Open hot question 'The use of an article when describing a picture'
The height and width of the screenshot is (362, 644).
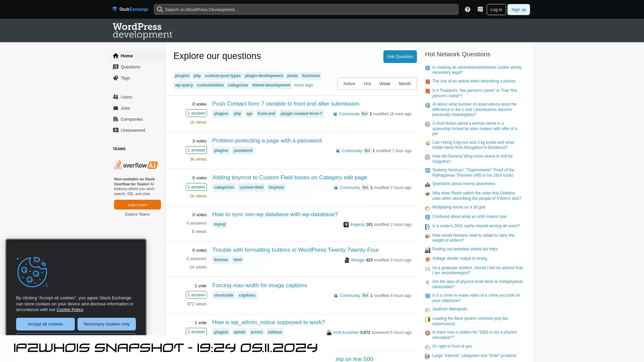tap(474, 81)
